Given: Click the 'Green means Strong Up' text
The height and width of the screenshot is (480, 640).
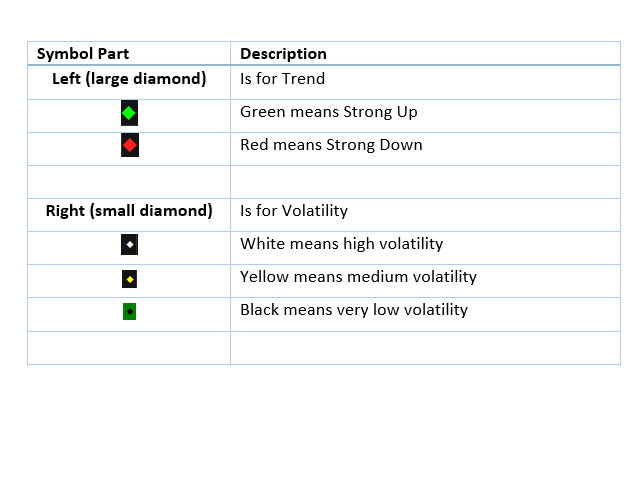Looking at the screenshot, I should point(329,112).
